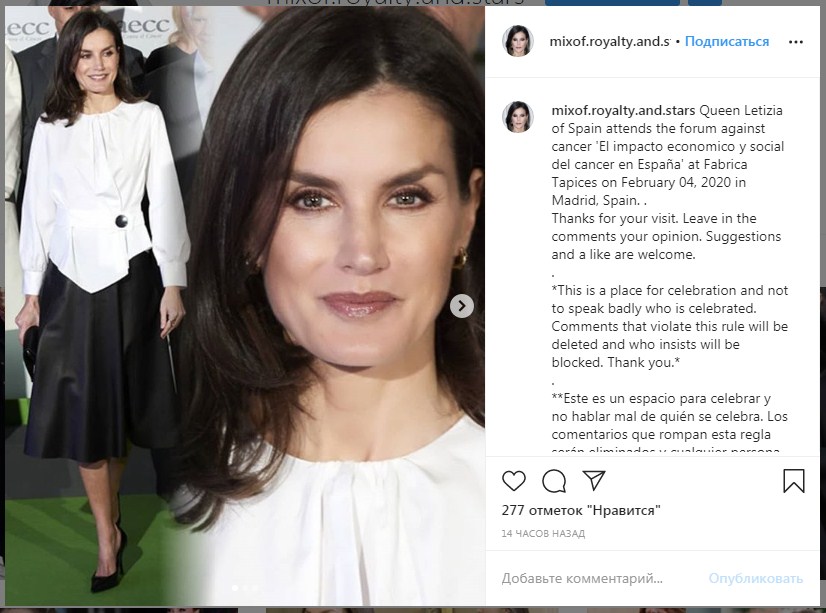Open the truncated username in the post header
This screenshot has width=826, height=613.
(609, 42)
